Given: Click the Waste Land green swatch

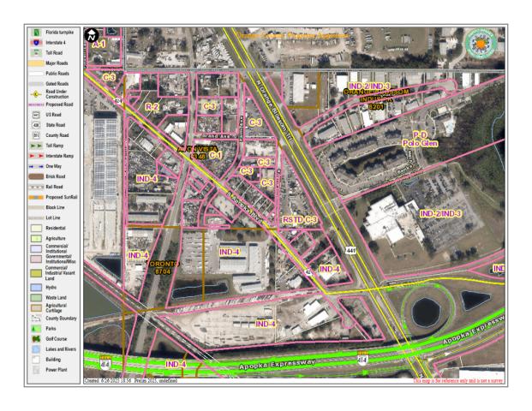Looking at the screenshot, I should pyautogui.click(x=36, y=298).
